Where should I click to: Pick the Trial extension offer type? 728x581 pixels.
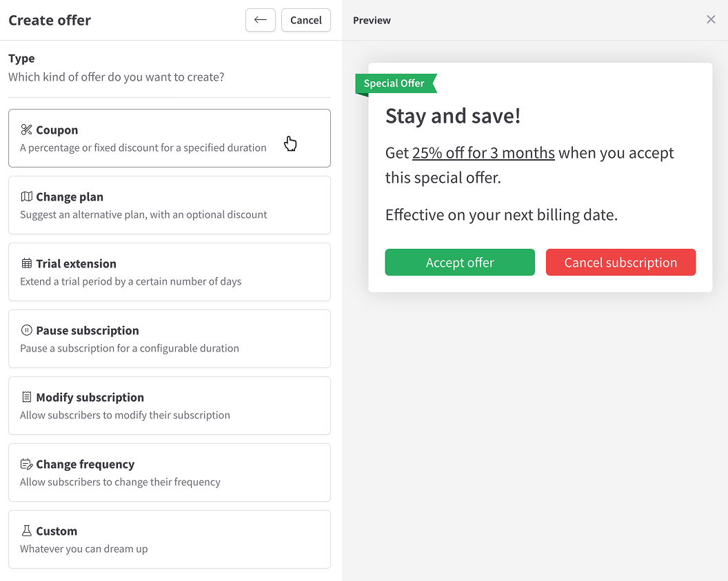click(169, 272)
